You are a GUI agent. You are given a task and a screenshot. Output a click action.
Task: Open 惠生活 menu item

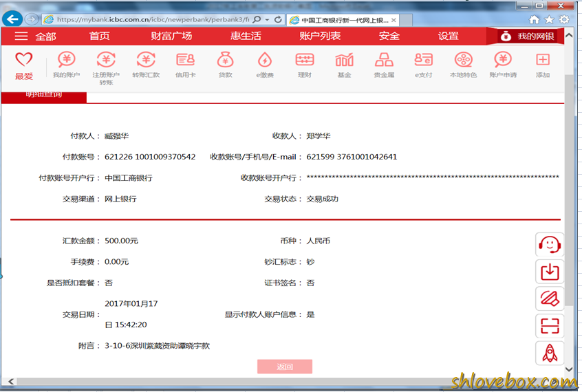[x=246, y=36]
